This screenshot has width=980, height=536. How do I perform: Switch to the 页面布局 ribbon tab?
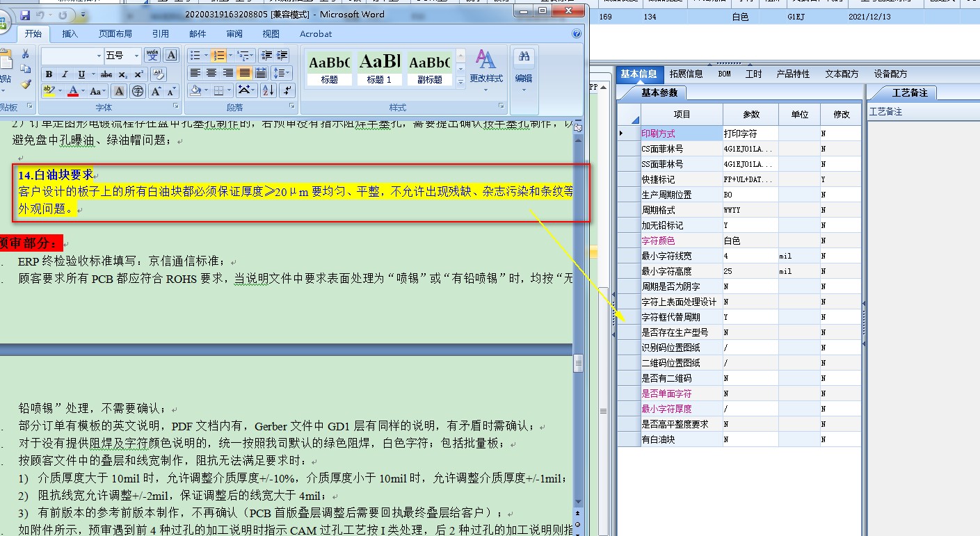[x=115, y=33]
